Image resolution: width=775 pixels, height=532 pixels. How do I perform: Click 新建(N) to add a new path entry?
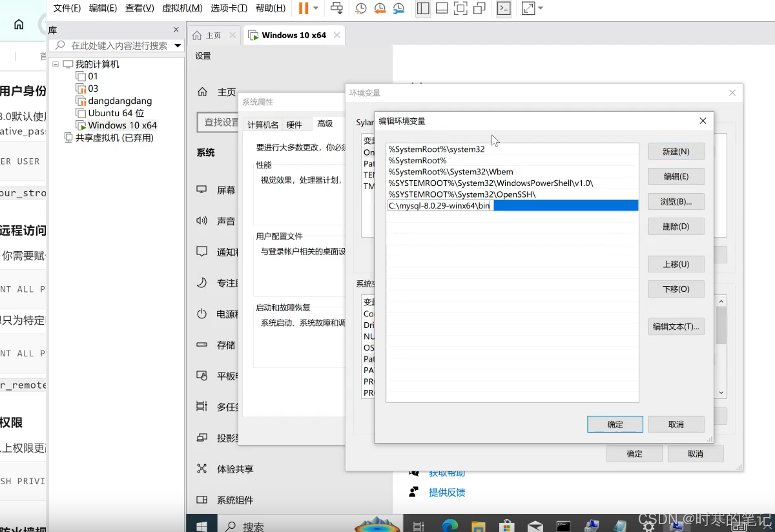(676, 151)
